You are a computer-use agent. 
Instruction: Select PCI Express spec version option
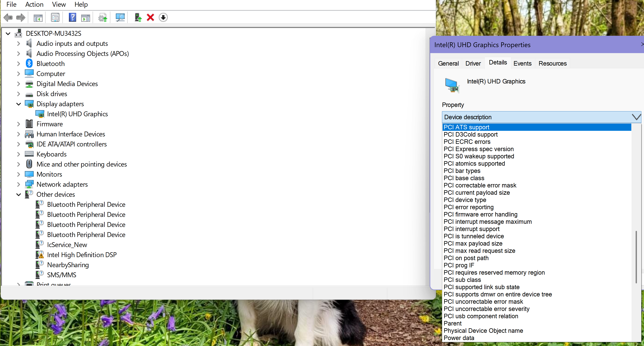pos(537,149)
